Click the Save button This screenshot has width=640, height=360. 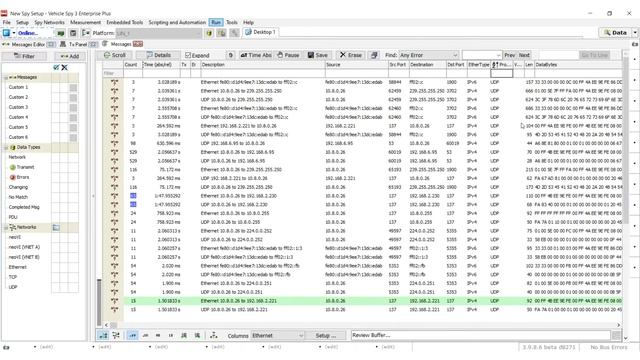tap(318, 55)
